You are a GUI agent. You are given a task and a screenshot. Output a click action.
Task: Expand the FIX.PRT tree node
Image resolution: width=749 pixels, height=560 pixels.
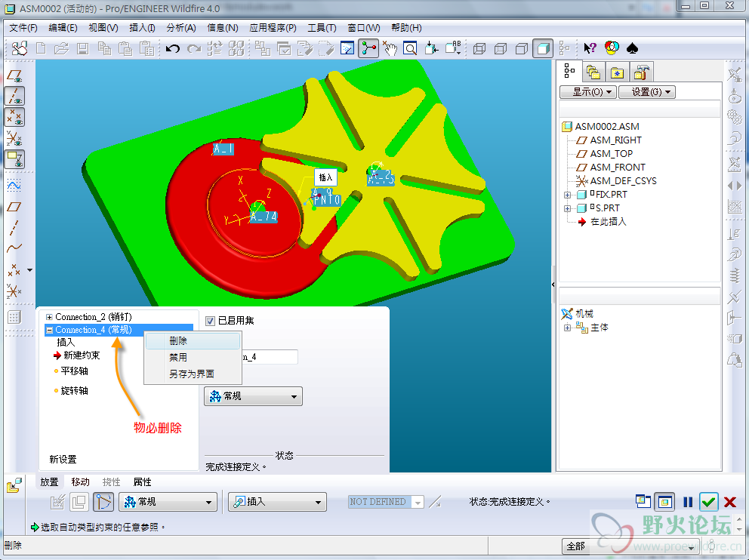[x=568, y=195]
